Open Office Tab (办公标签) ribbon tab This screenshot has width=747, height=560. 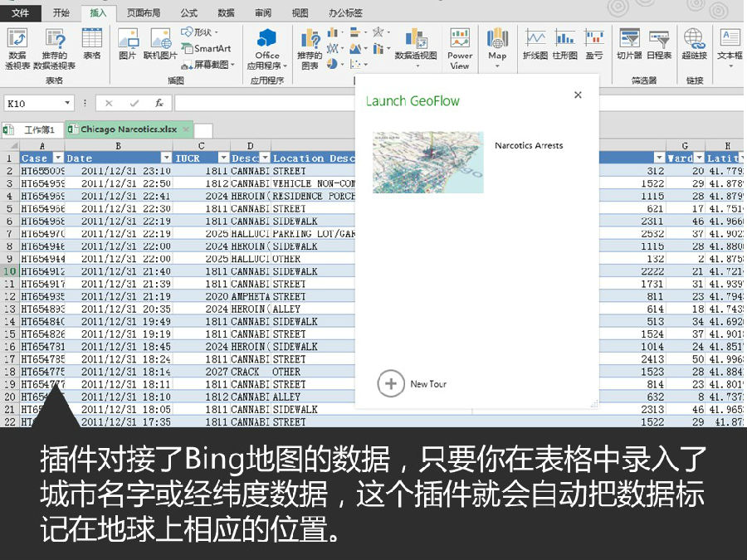pos(345,12)
